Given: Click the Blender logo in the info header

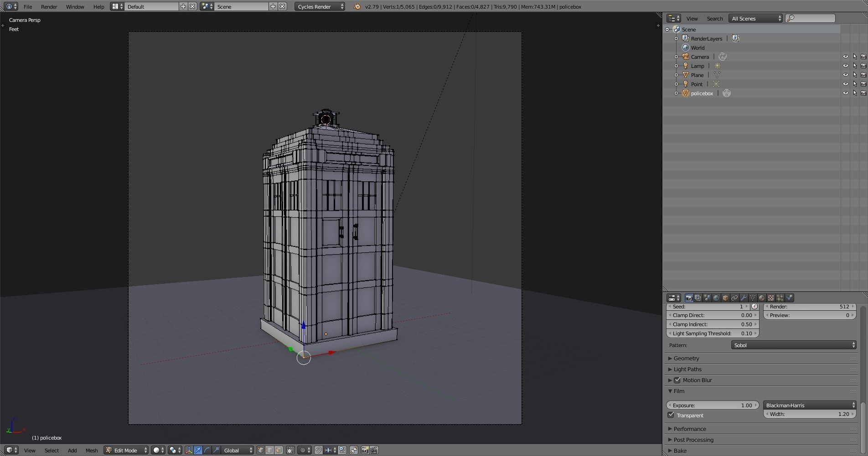Looking at the screenshot, I should (x=357, y=6).
